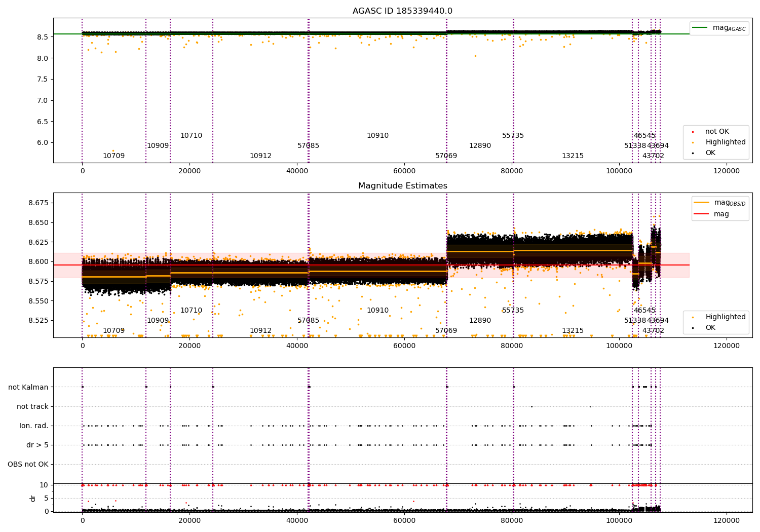Select the orange mag OBSID legend entry

(x=719, y=203)
